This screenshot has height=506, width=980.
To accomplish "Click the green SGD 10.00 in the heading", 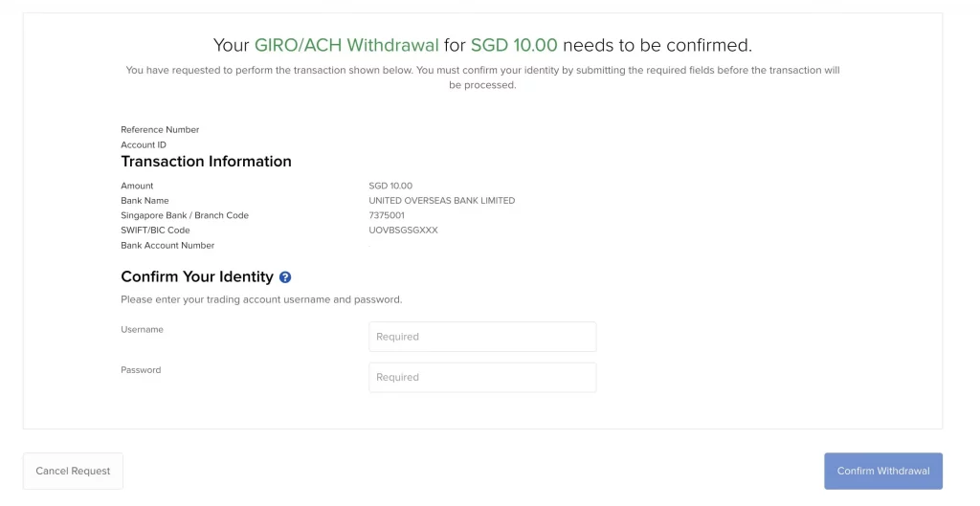I will point(514,45).
